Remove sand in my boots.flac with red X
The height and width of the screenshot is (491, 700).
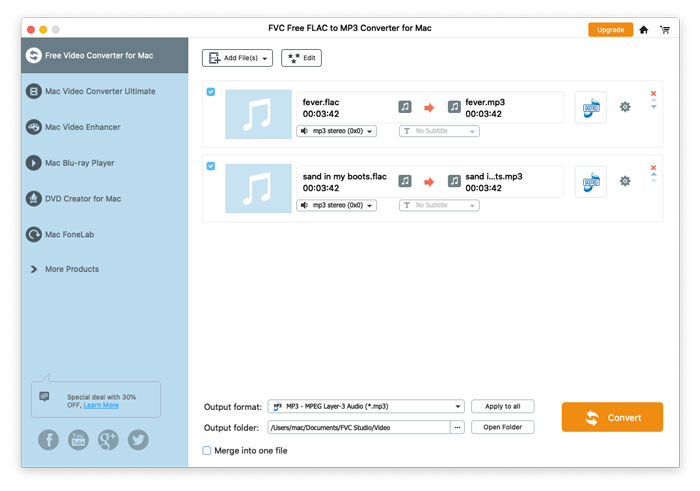653,167
